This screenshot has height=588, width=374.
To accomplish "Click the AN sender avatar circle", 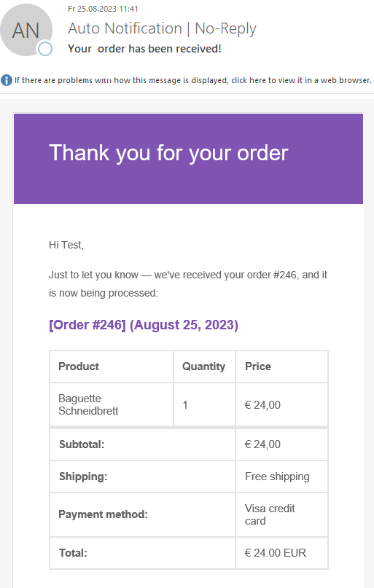I will pyautogui.click(x=26, y=30).
